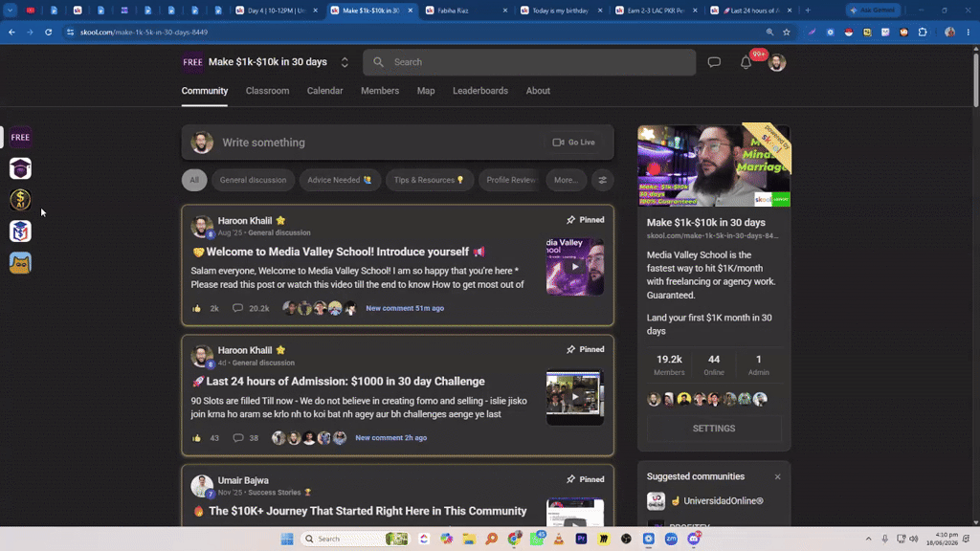Open the UniversidadOnline suggested community
Viewport: 980px width, 551px height.
[x=714, y=501]
